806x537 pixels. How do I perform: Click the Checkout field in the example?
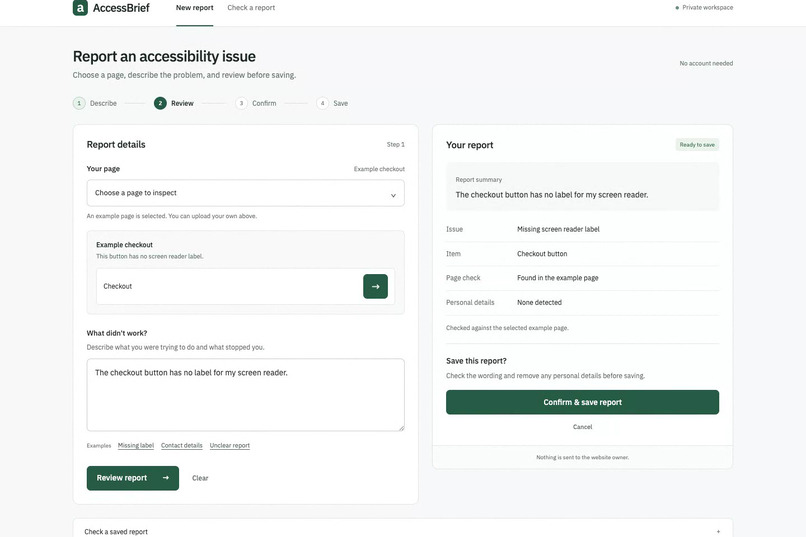(x=246, y=286)
